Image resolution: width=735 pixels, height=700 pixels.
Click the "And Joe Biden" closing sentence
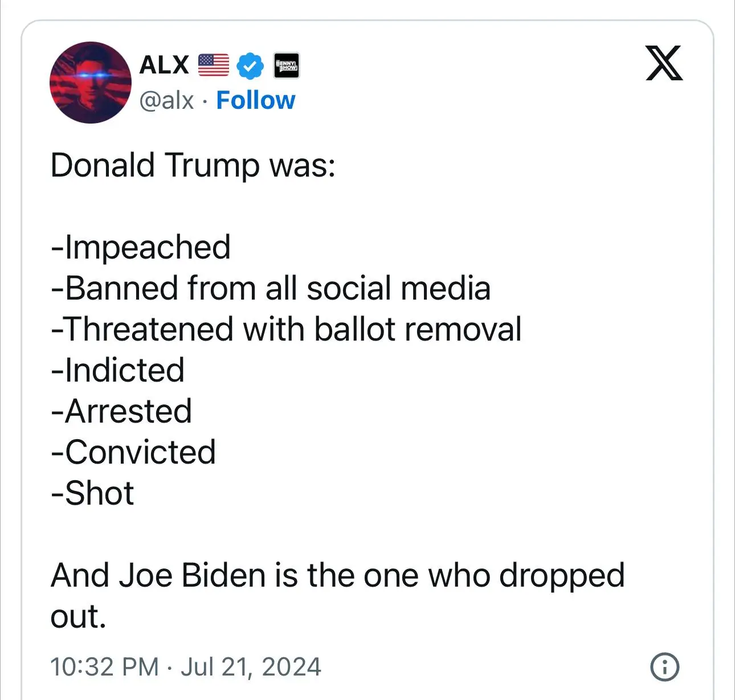coord(337,575)
